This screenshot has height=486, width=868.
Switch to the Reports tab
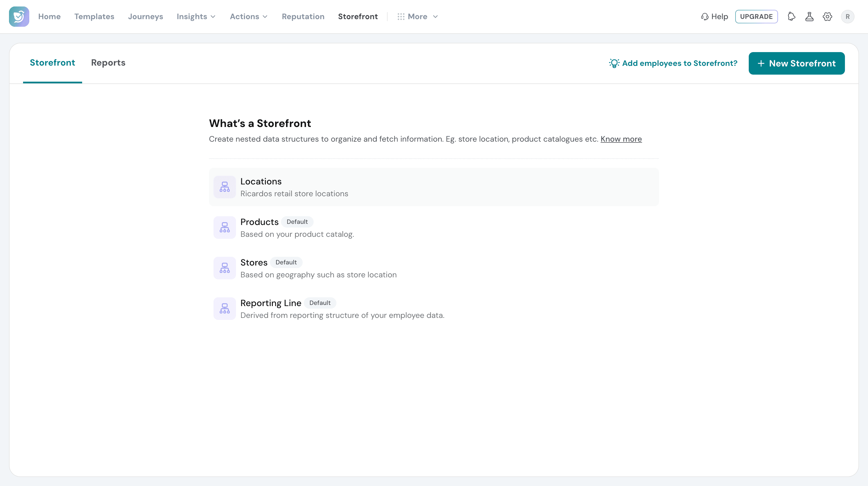click(x=108, y=63)
